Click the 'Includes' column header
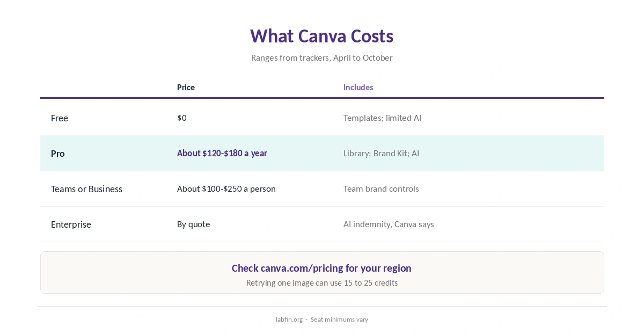644x334 pixels. coord(358,87)
